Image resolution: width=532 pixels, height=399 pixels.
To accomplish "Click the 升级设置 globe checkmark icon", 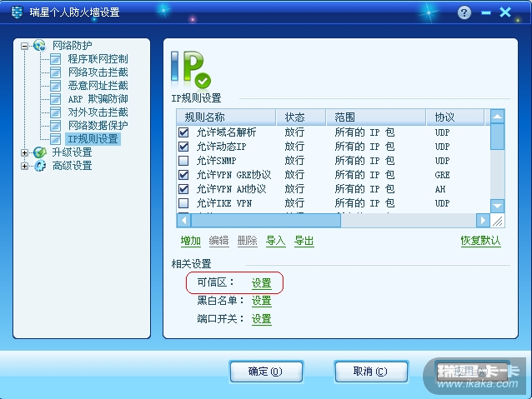I will (x=40, y=152).
